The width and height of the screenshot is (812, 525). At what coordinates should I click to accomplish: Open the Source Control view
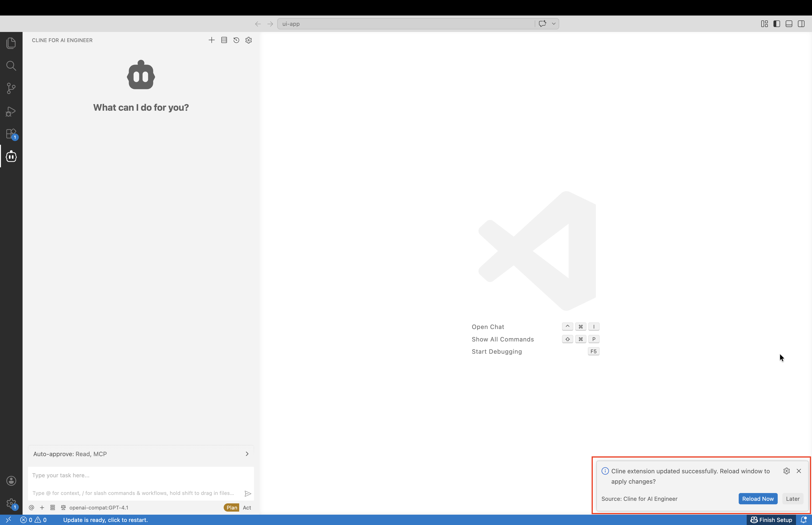(x=11, y=88)
